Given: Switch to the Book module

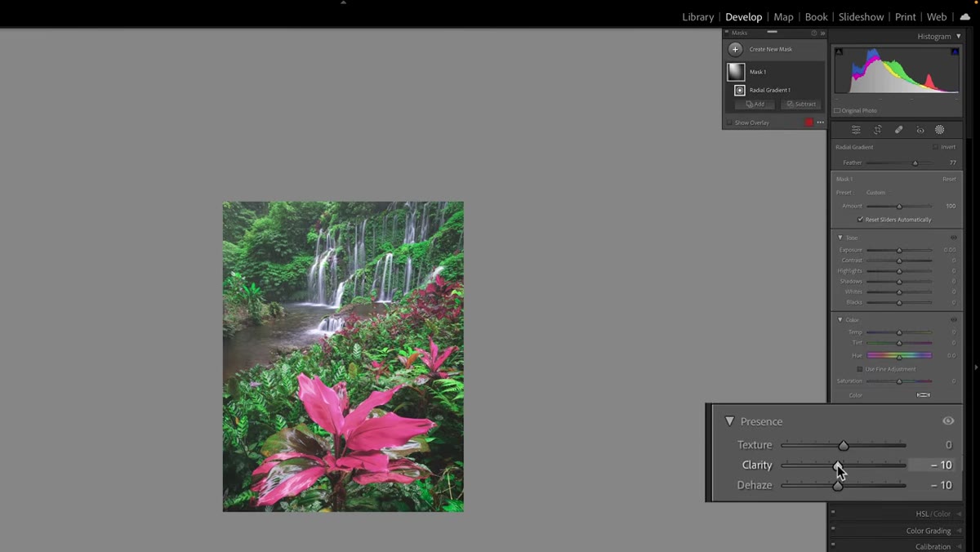Looking at the screenshot, I should tap(816, 16).
